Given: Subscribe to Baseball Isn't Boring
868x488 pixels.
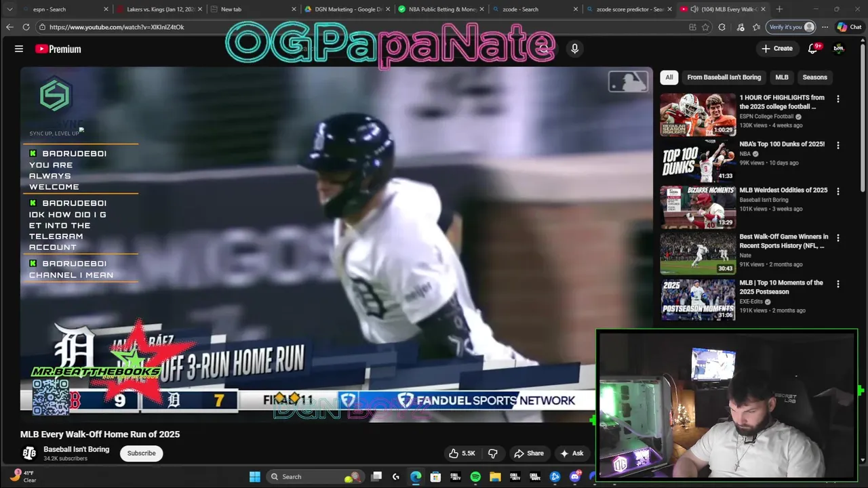Looking at the screenshot, I should [x=141, y=453].
